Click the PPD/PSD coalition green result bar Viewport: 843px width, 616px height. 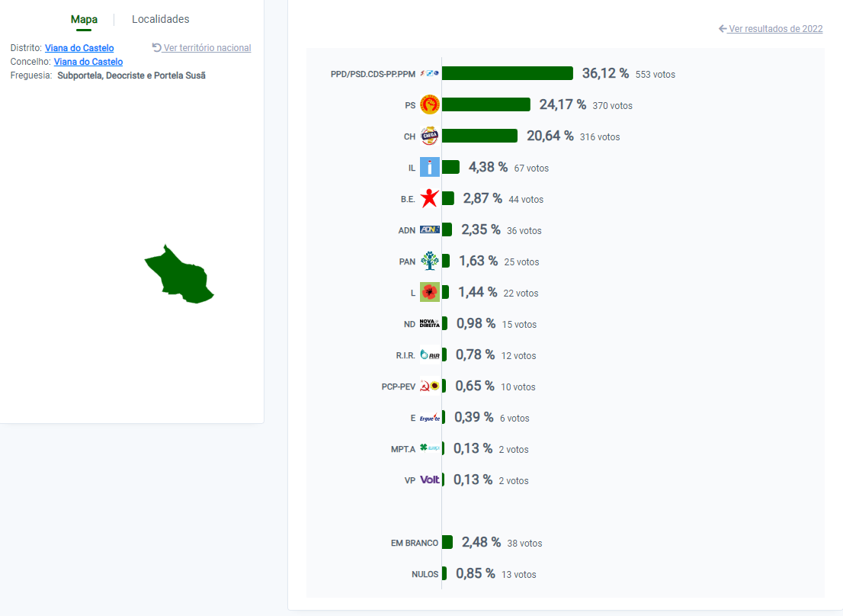tap(508, 73)
